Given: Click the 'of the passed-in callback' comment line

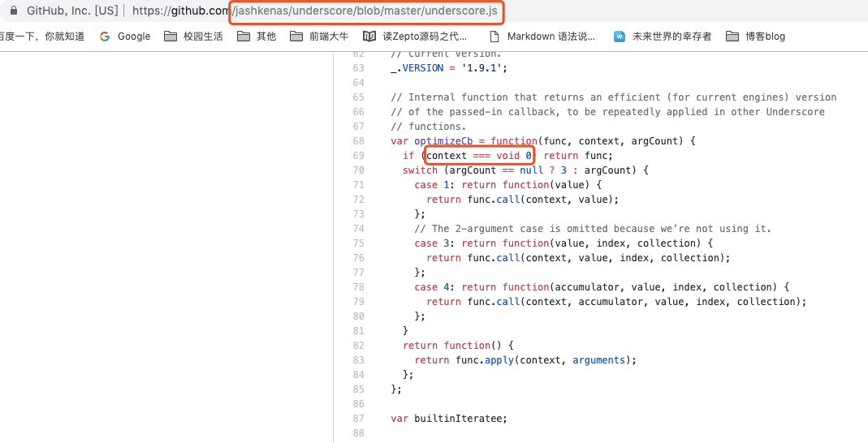Looking at the screenshot, I should click(607, 112).
